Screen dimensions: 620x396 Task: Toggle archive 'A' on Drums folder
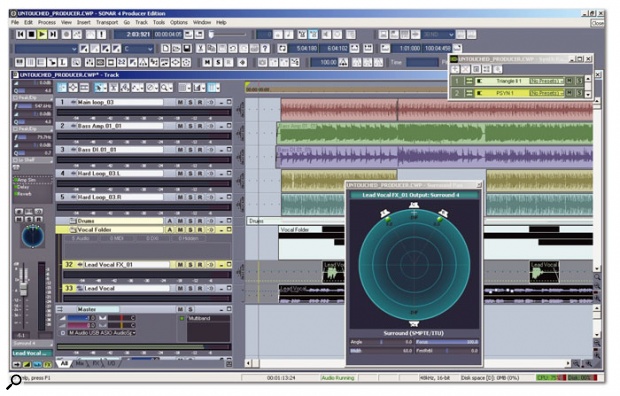pos(170,221)
